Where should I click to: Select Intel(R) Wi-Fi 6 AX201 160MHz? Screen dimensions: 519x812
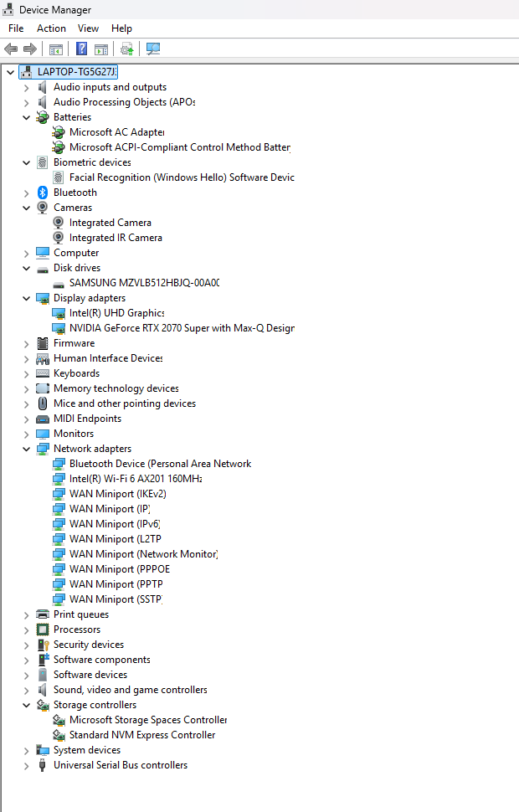click(136, 479)
